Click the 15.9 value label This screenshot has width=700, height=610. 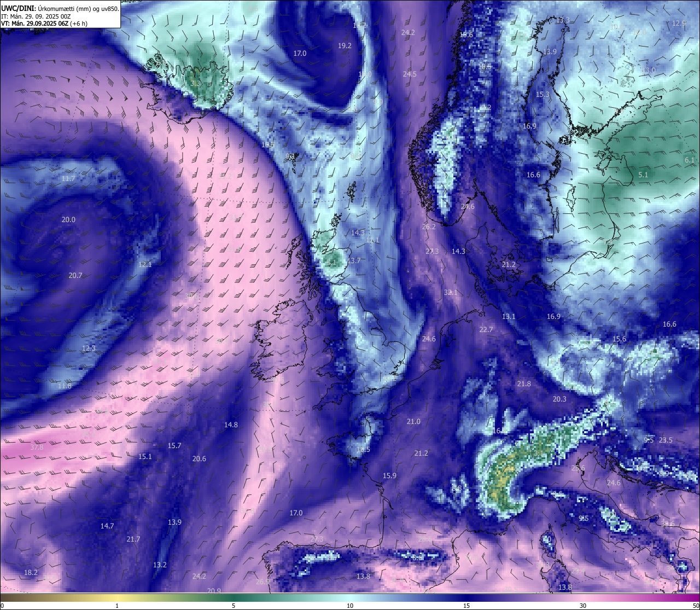pos(389,476)
